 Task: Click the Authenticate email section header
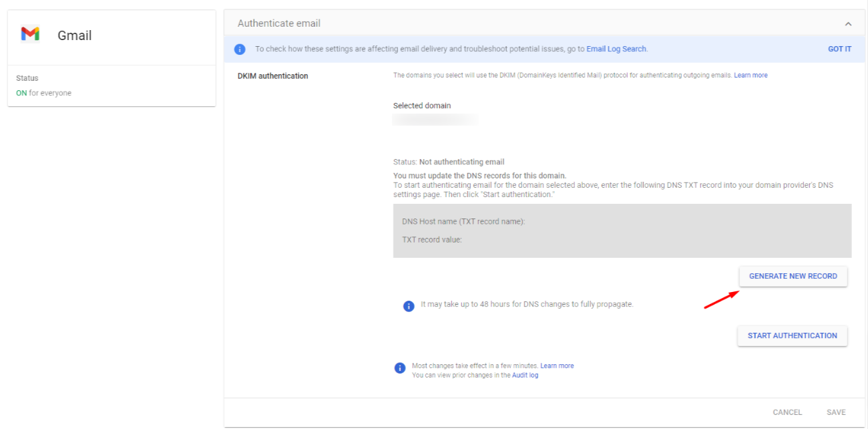[x=279, y=23]
